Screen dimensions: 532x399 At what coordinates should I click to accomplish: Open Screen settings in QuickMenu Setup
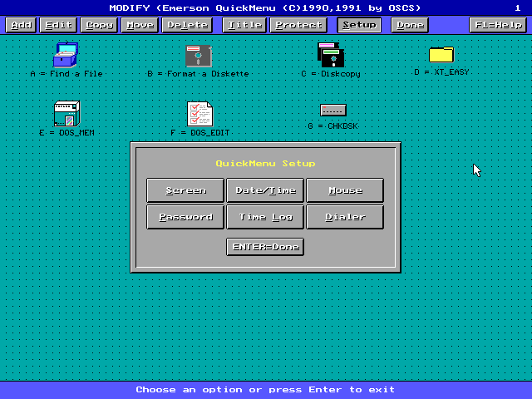185,190
